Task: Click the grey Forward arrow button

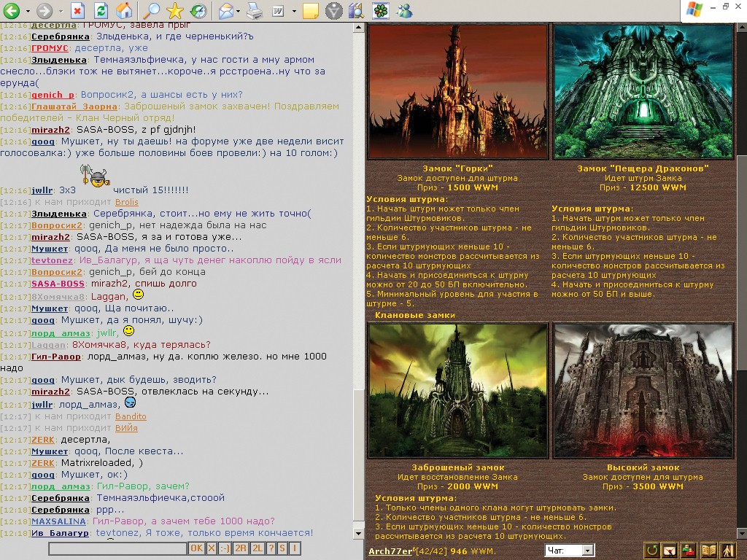Action: coord(44,10)
